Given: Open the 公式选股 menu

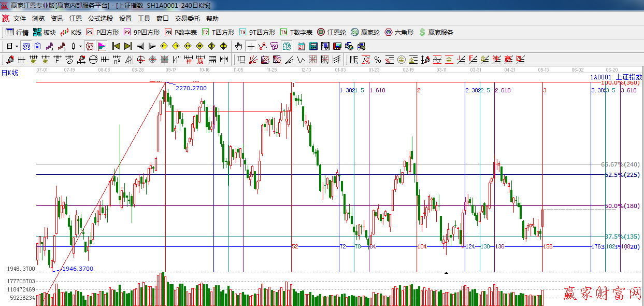Looking at the screenshot, I should point(100,19).
